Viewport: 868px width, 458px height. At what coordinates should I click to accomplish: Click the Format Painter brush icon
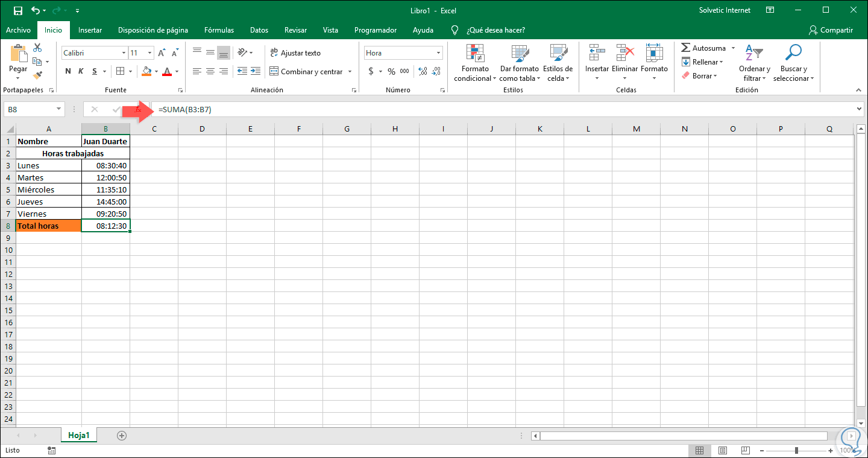pyautogui.click(x=37, y=75)
